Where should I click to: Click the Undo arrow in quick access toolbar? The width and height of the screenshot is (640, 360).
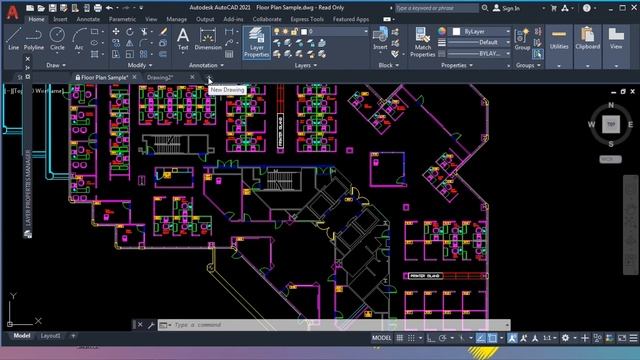109,8
